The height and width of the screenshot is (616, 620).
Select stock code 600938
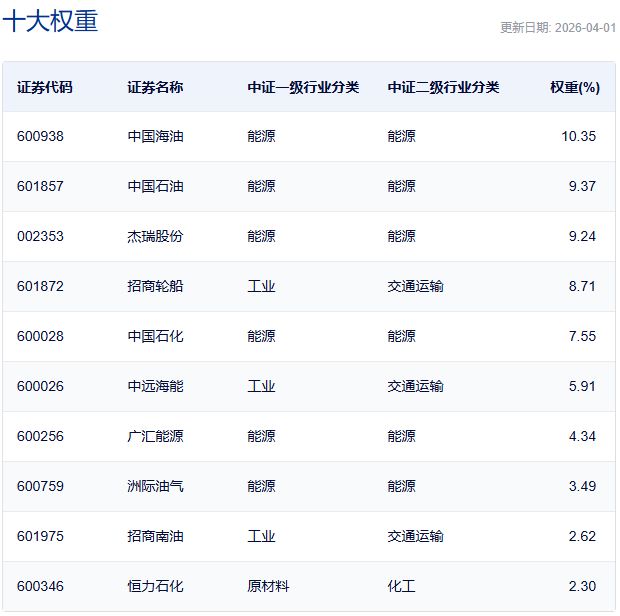pyautogui.click(x=40, y=136)
